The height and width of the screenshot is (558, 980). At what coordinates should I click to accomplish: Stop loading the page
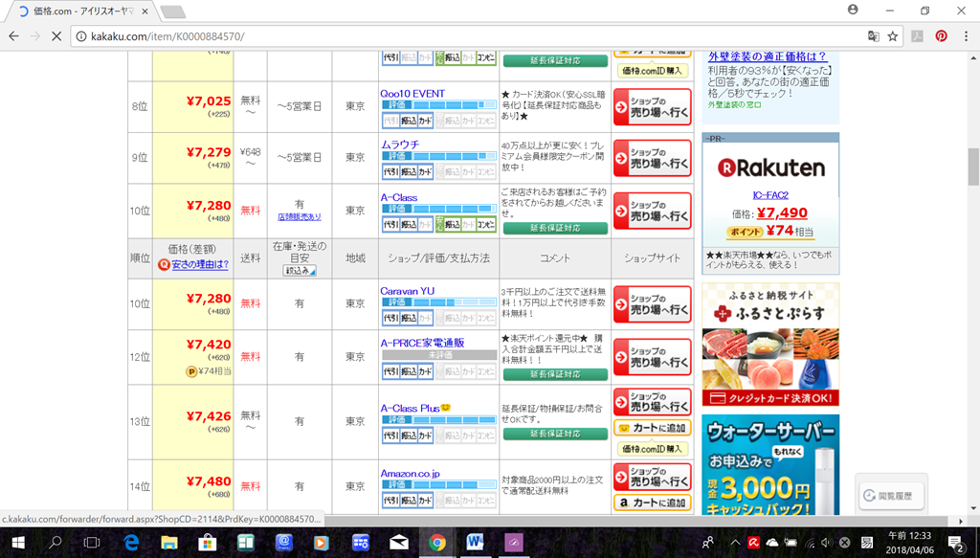pos(56,36)
